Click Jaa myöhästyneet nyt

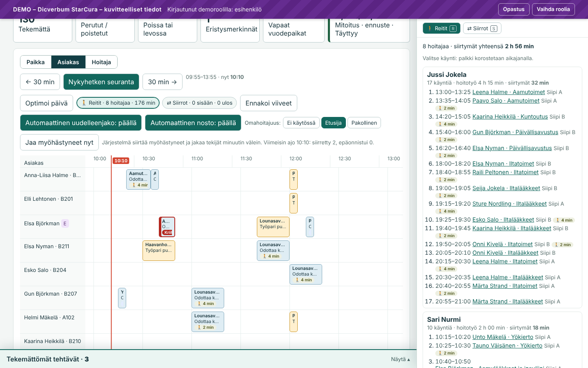[59, 142]
